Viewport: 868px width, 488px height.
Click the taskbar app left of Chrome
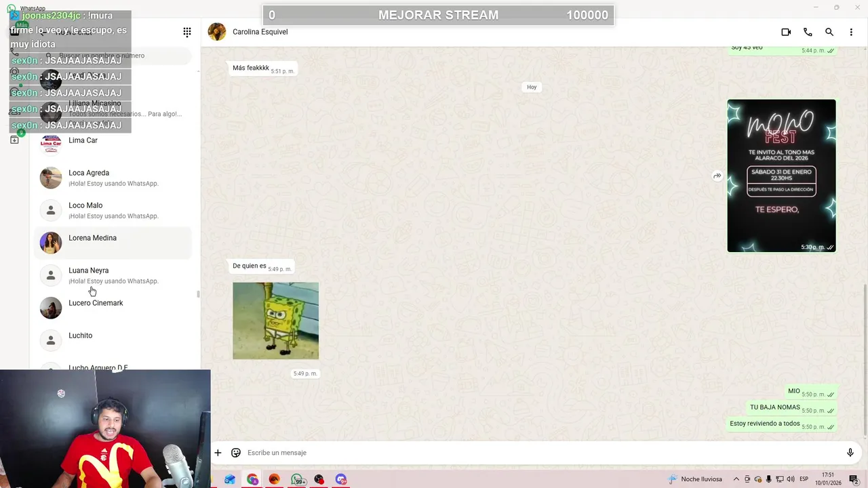(230, 479)
